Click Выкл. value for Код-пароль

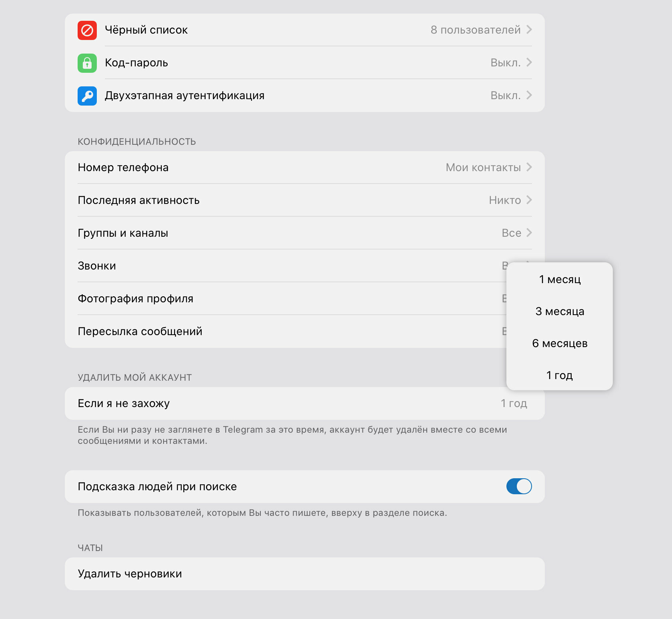[506, 63]
